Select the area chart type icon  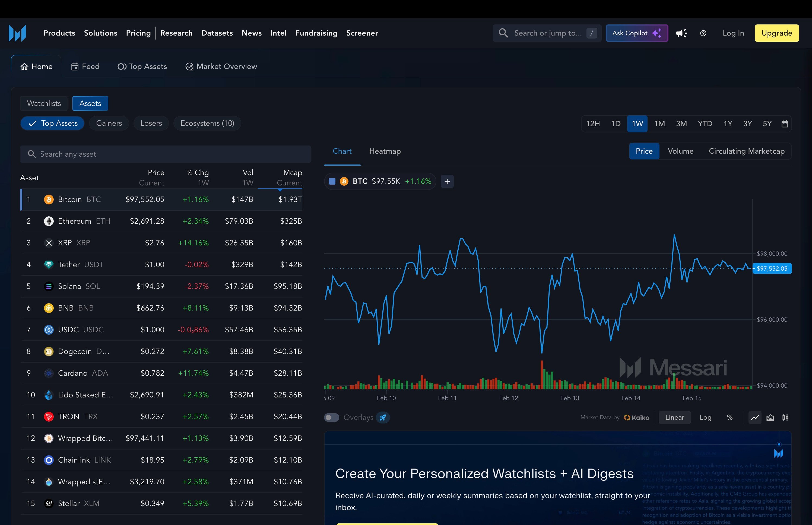click(x=770, y=417)
